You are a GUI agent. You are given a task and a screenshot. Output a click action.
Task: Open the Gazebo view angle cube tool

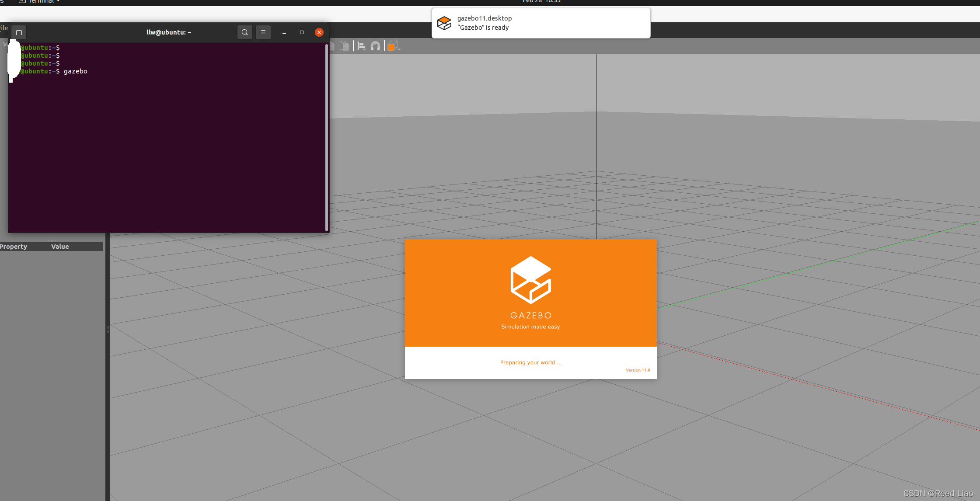pyautogui.click(x=392, y=46)
